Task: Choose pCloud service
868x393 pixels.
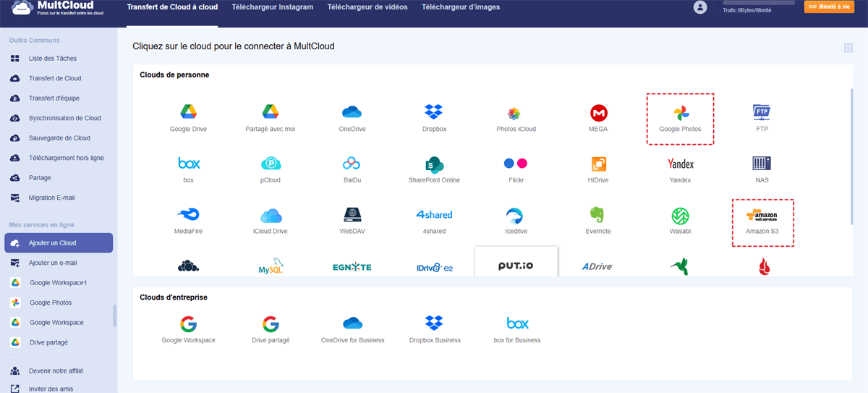Action: [x=271, y=169]
